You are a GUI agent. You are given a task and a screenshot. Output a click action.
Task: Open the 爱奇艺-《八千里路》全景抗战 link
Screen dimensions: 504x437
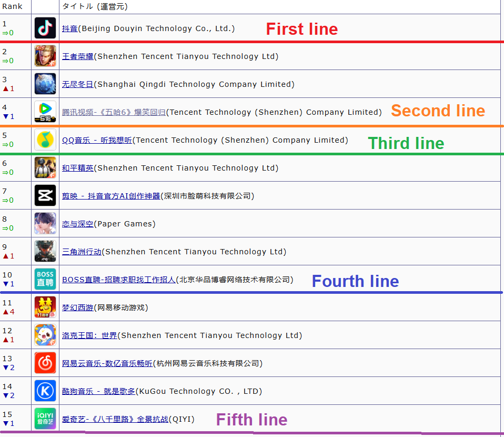pyautogui.click(x=115, y=419)
